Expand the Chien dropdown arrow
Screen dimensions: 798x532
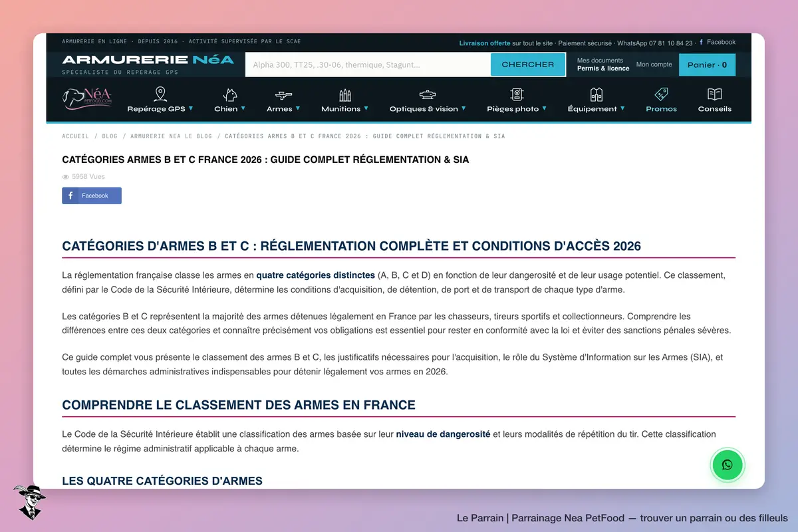pos(243,108)
